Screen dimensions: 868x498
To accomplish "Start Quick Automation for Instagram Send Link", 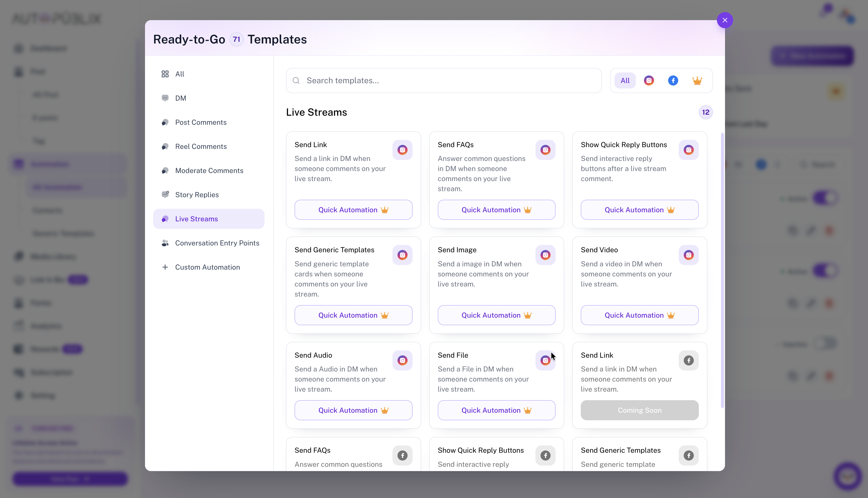I will [x=353, y=210].
